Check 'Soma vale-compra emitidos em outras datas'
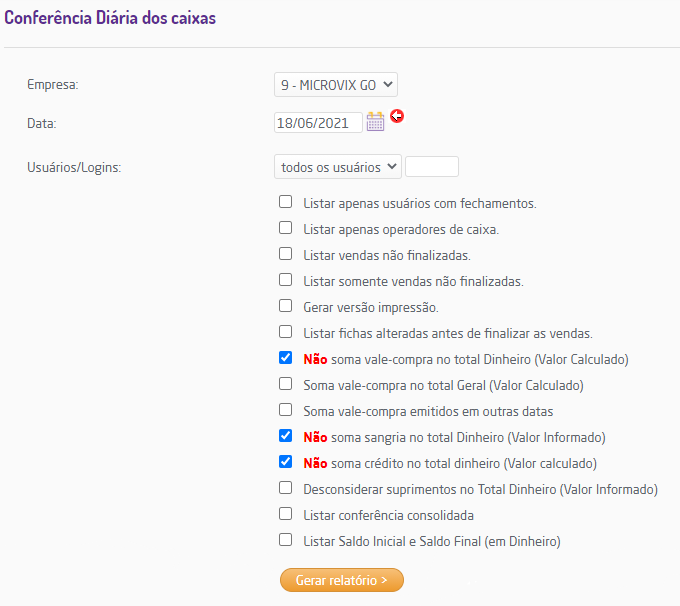The image size is (680, 606). click(286, 410)
